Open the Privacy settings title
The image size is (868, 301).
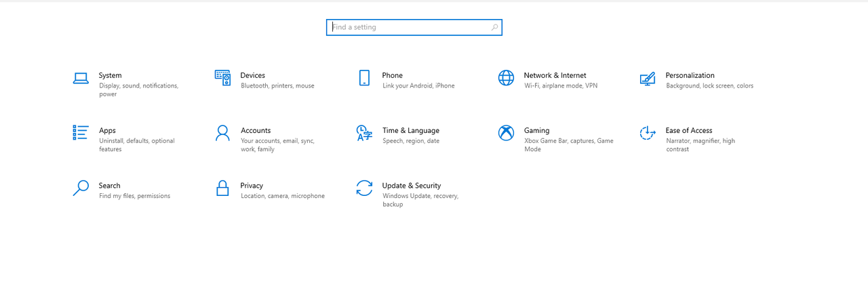(252, 185)
